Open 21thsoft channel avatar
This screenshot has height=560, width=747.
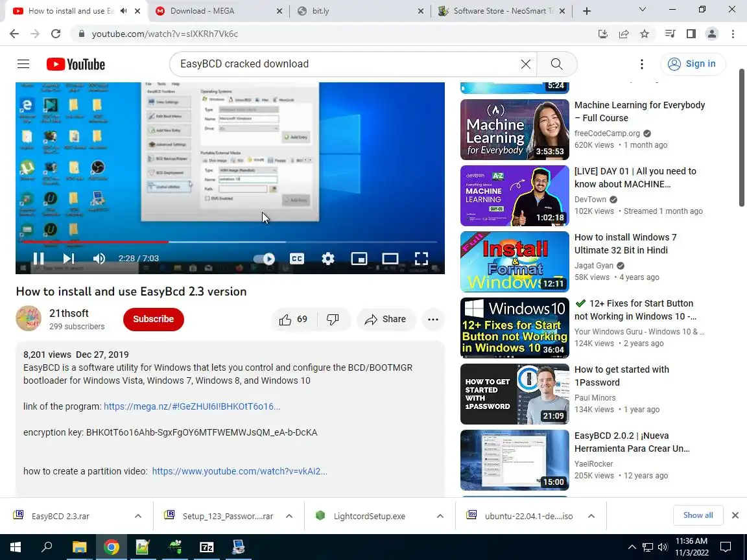click(x=29, y=318)
